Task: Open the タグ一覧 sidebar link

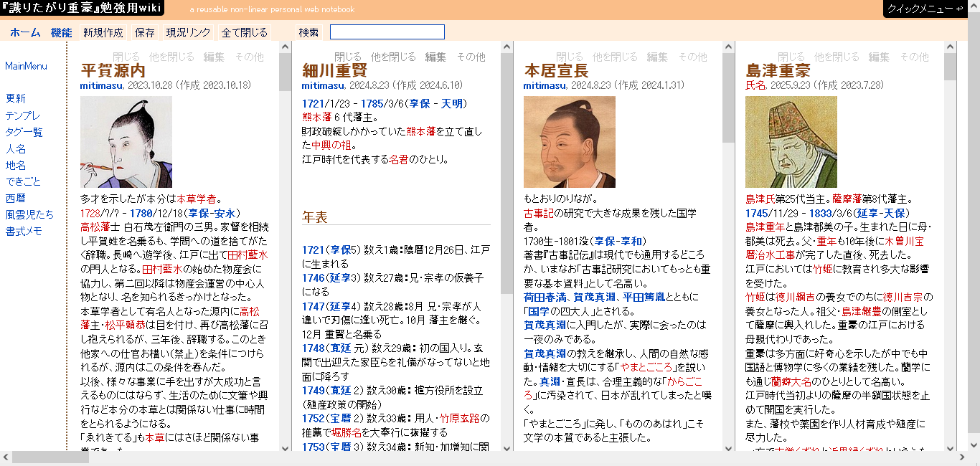Action: click(x=24, y=133)
